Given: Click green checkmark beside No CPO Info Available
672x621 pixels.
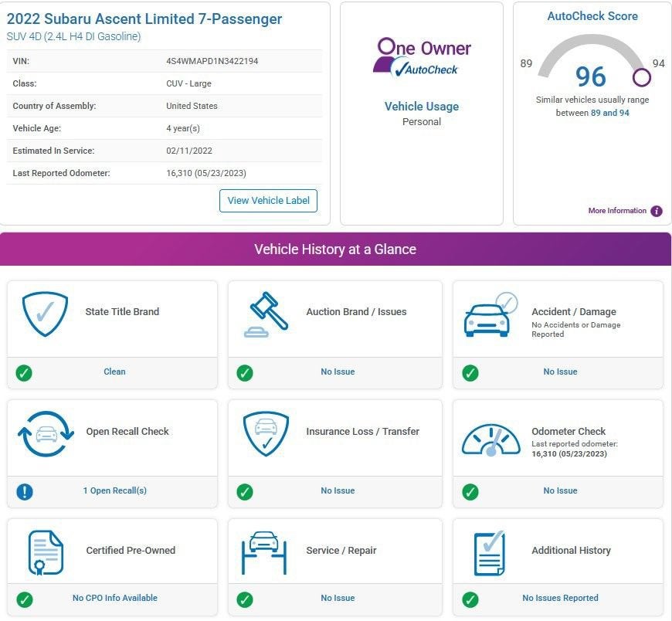Looking at the screenshot, I should [25, 599].
